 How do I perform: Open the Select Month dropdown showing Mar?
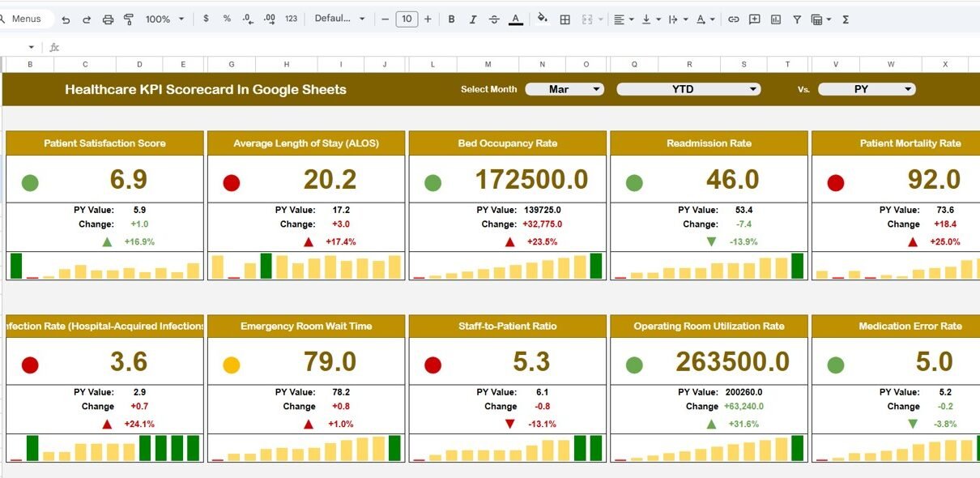click(565, 89)
